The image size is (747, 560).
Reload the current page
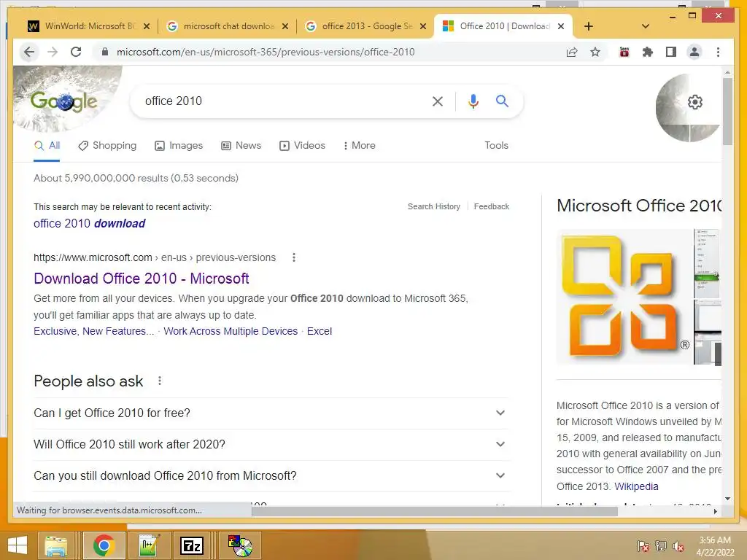76,52
